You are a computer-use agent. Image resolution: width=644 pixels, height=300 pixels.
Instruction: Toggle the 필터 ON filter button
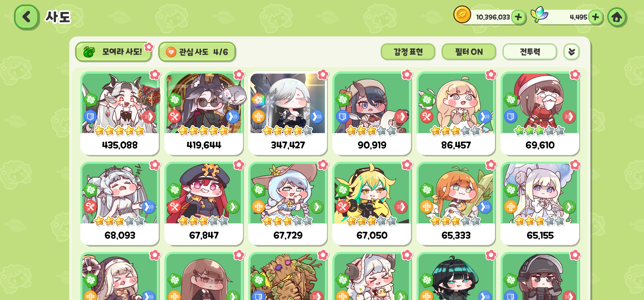[x=469, y=52]
